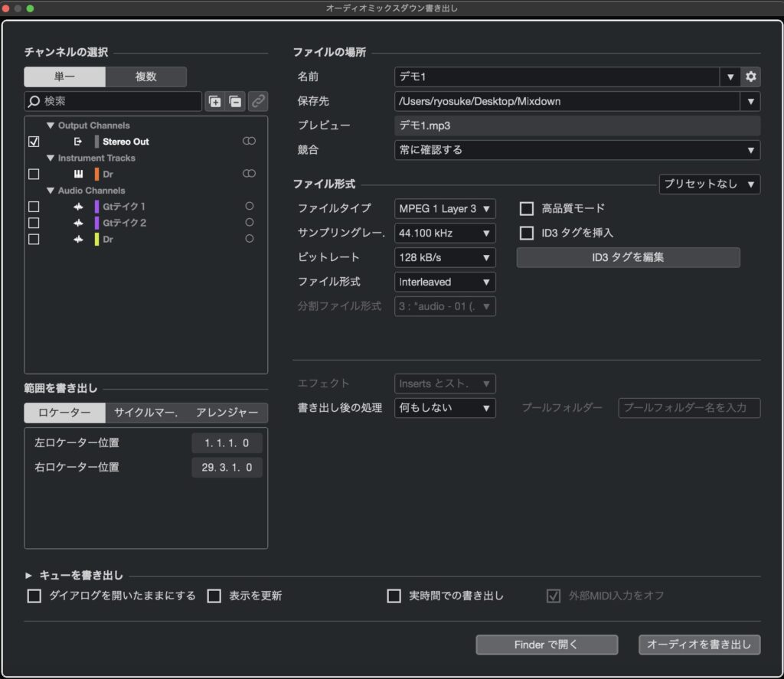Click the expand all channels icon
Image resolution: width=784 pixels, height=679 pixels.
[214, 101]
